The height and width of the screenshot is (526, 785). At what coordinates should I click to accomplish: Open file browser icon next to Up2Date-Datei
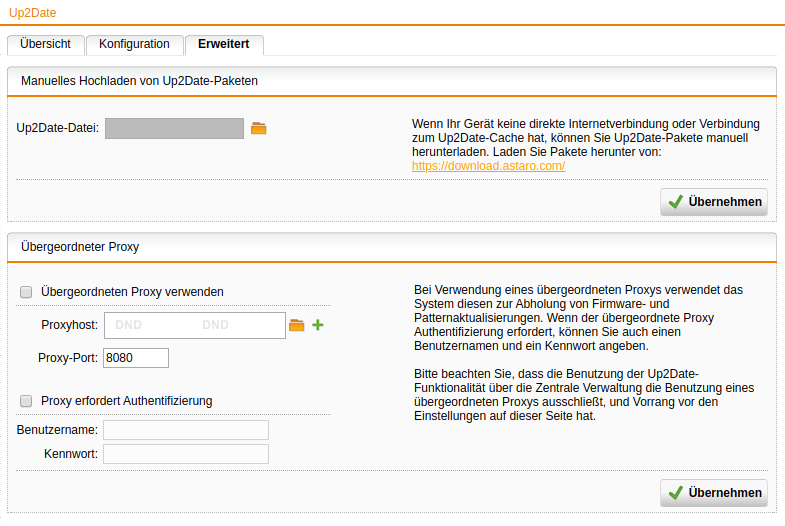tap(258, 129)
